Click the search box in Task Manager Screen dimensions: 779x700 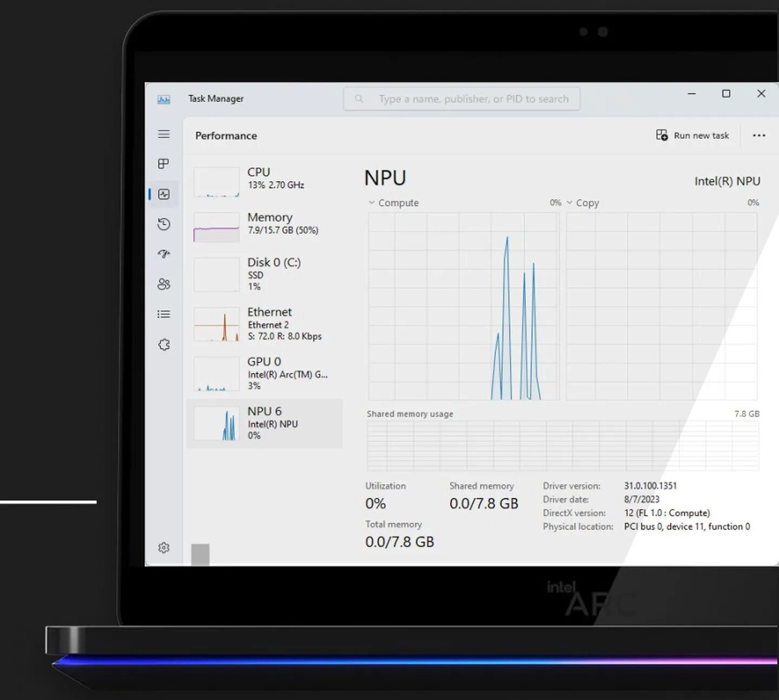461,99
